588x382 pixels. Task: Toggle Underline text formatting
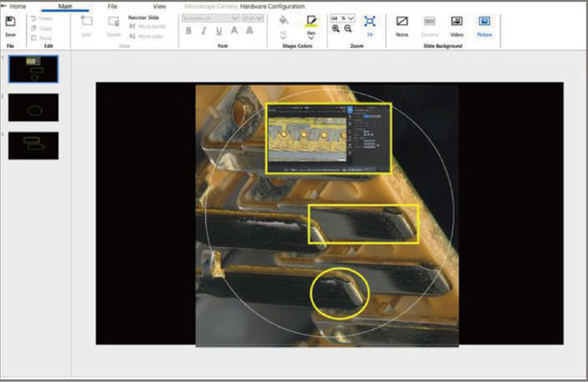pos(218,30)
